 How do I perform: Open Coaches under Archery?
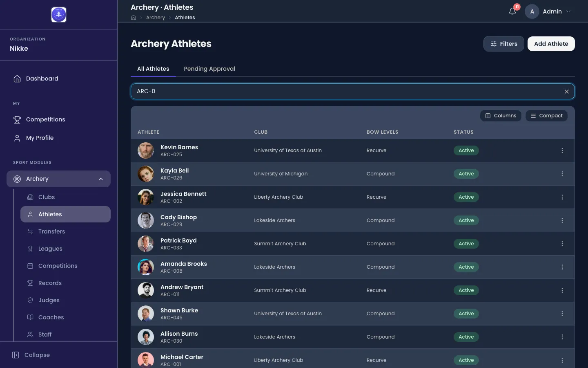(x=65, y=317)
